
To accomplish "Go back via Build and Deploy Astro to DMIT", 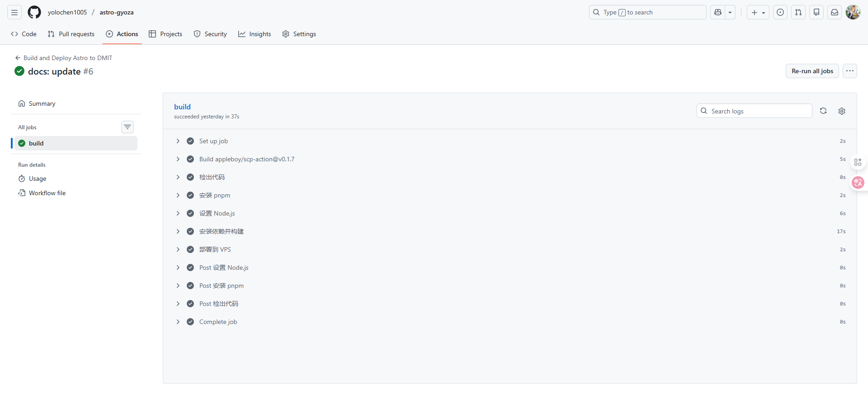I will tap(68, 58).
